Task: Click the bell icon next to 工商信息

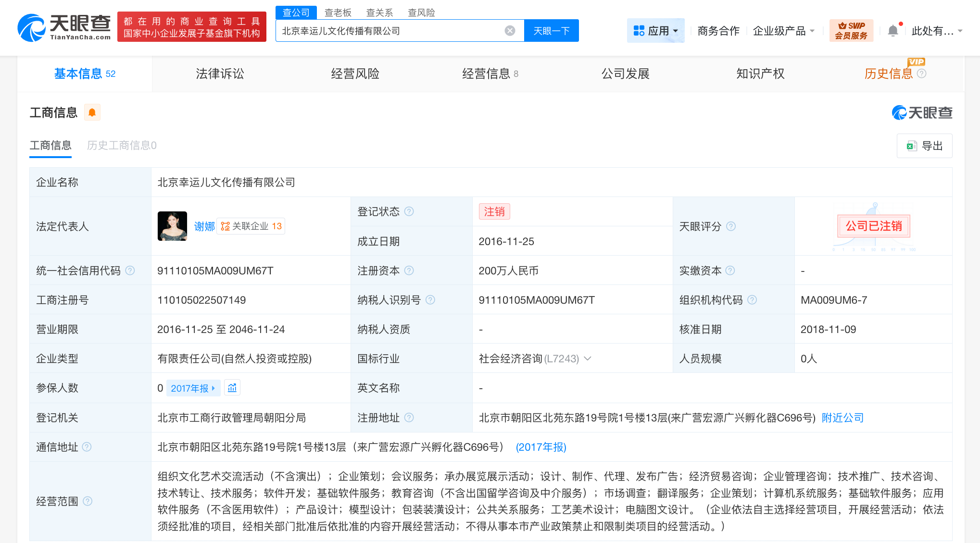Action: (x=92, y=112)
